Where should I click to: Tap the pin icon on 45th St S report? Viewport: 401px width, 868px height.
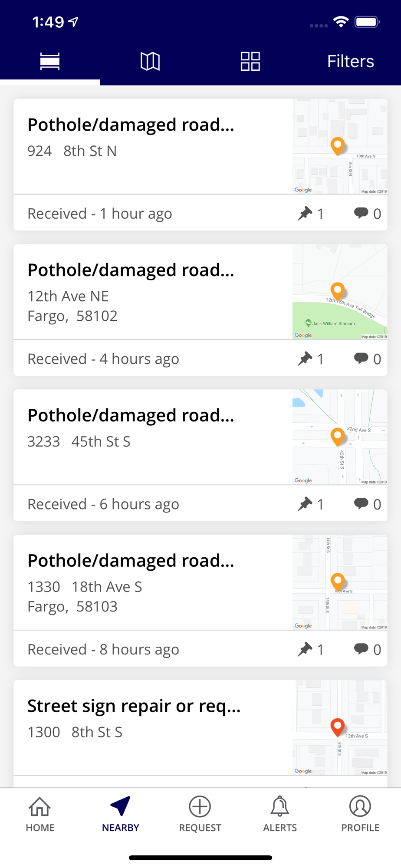(x=305, y=503)
